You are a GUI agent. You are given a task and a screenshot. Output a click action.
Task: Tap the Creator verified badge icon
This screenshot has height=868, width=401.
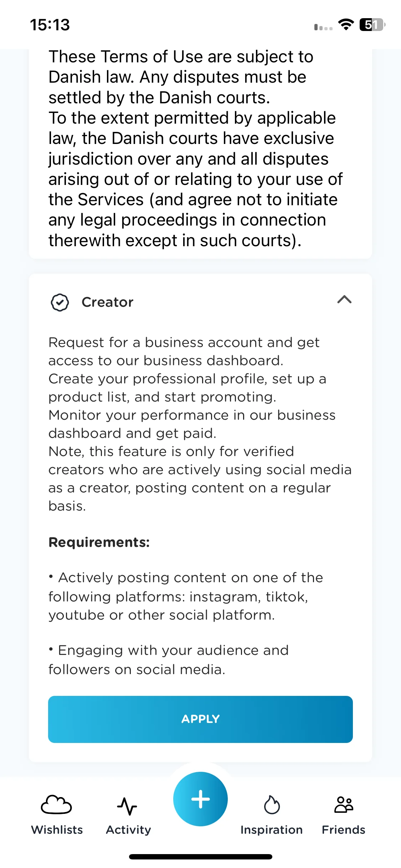(x=60, y=303)
